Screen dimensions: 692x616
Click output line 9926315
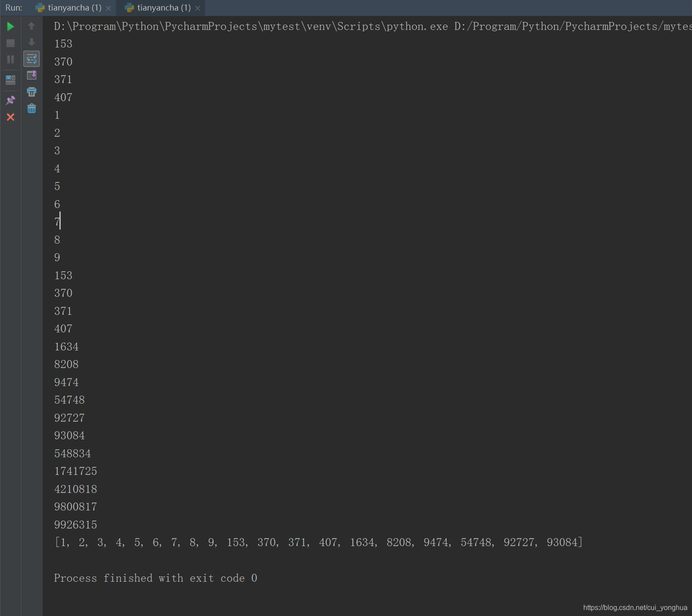coord(76,525)
